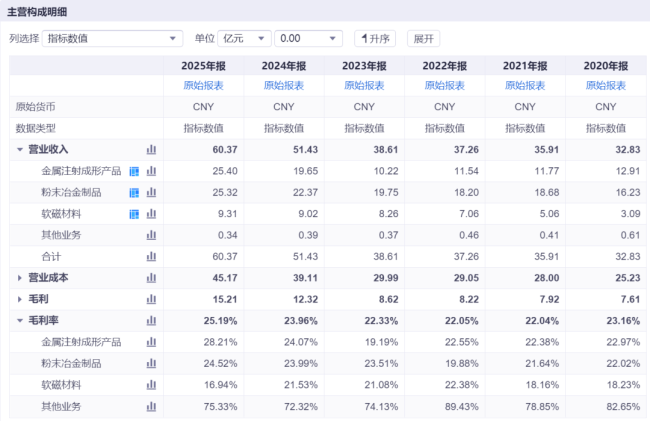Select the 2020年报 column header
Viewport: 650px width, 421px height.
(606, 66)
